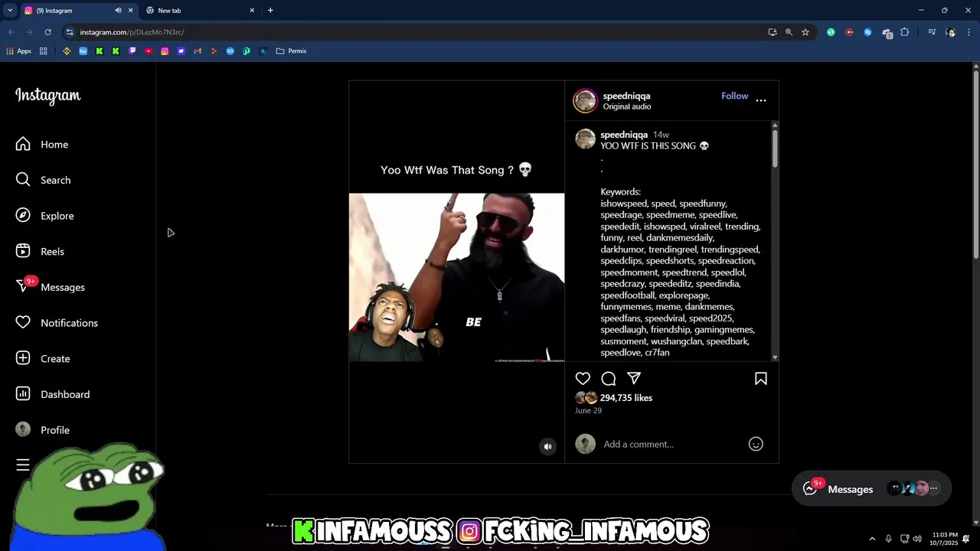Open post options three-dot menu
980x551 pixels.
tap(761, 100)
